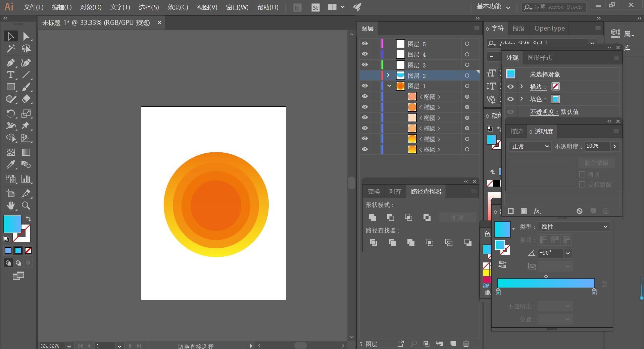Select the Eyedropper tool

point(10,164)
